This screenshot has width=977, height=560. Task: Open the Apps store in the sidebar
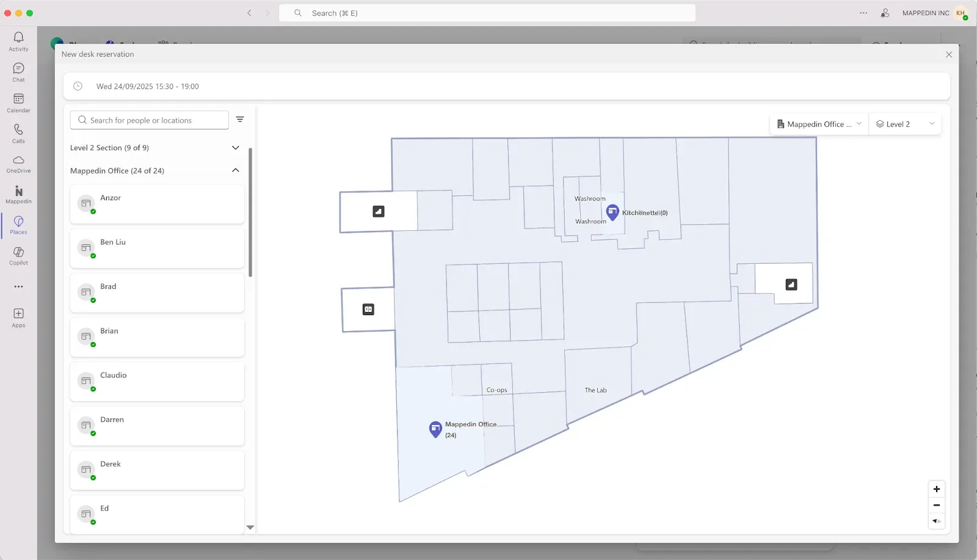tap(18, 318)
